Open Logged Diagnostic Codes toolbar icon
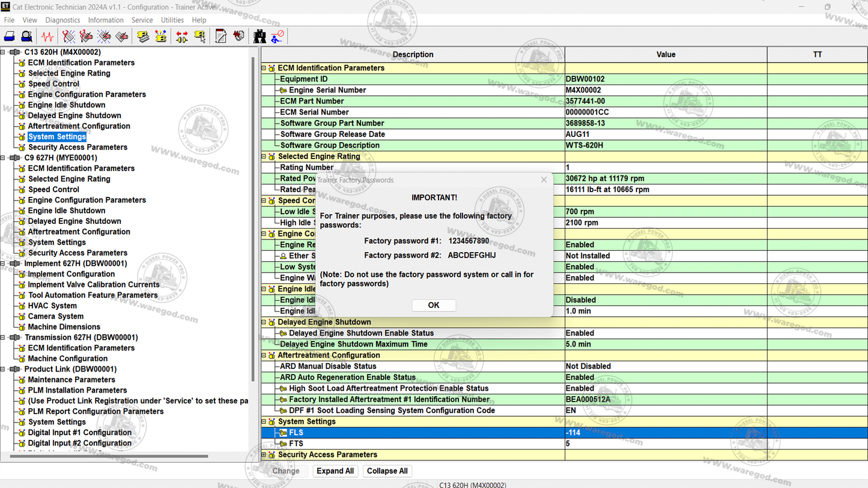 86,37
